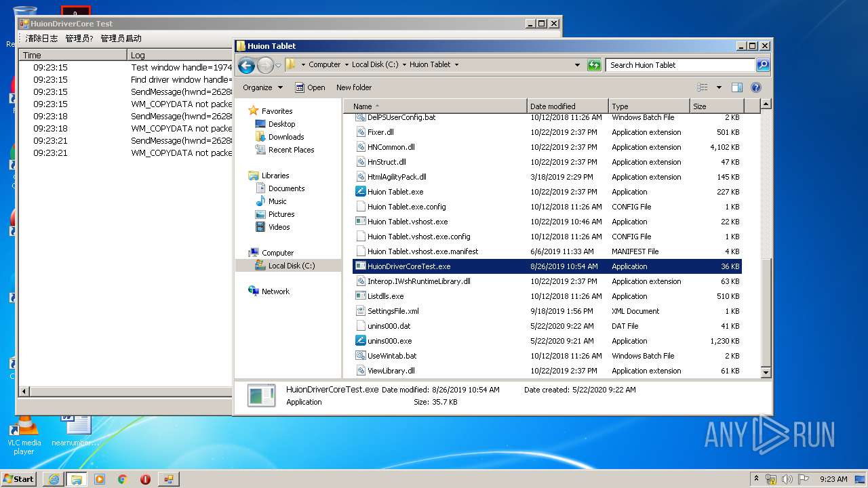
Task: Open the Music library
Action: (x=277, y=201)
